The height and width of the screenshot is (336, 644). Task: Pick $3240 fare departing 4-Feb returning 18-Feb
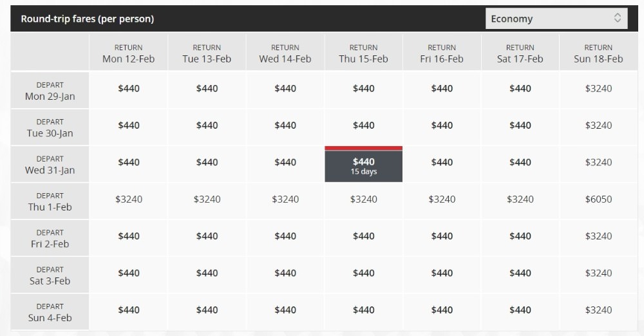tap(598, 310)
